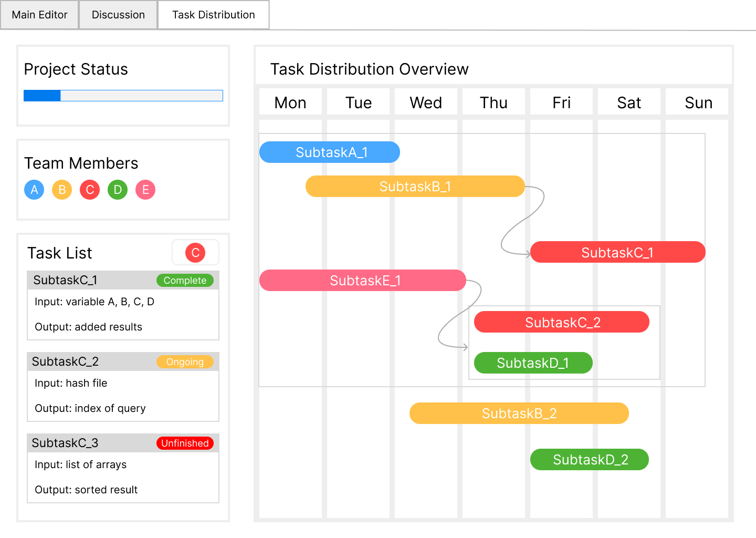The height and width of the screenshot is (538, 756).
Task: Select team member C in Team Members
Action: coord(90,190)
